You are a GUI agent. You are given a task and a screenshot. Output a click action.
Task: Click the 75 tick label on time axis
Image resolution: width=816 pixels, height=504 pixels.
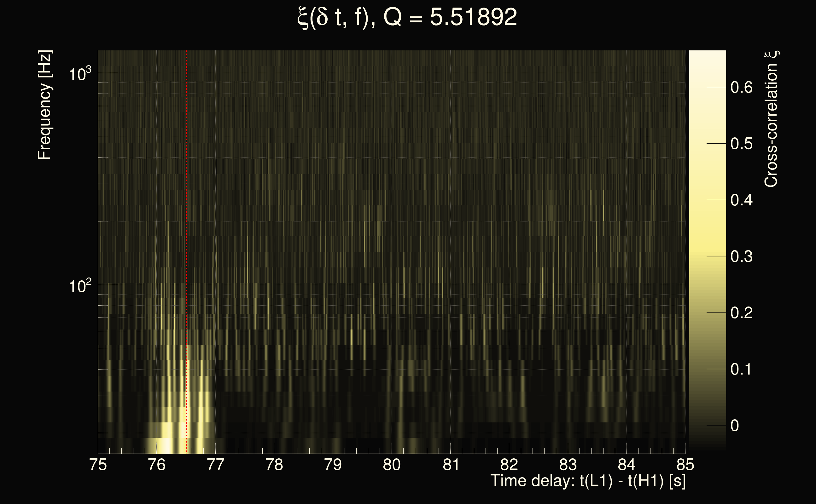(x=98, y=465)
